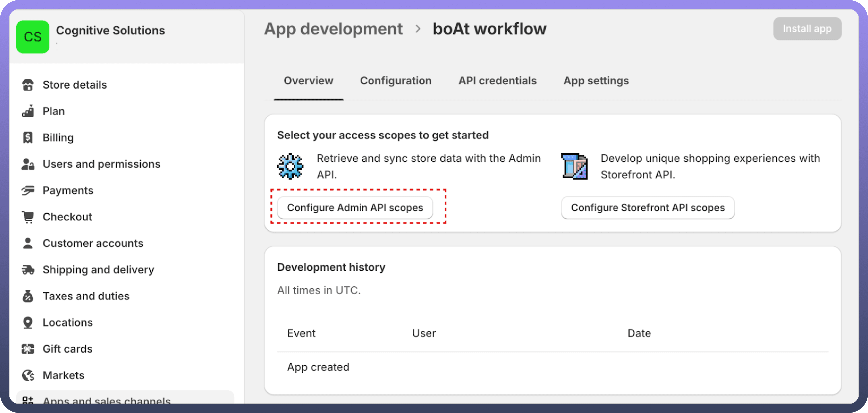Open the API credentials tab
This screenshot has width=868, height=413.
click(x=497, y=81)
